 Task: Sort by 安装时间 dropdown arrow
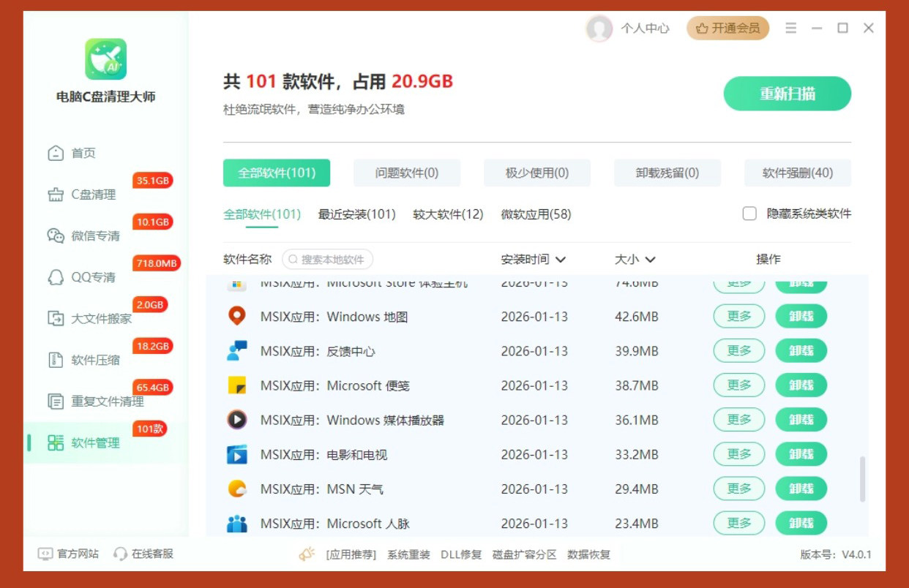561,260
